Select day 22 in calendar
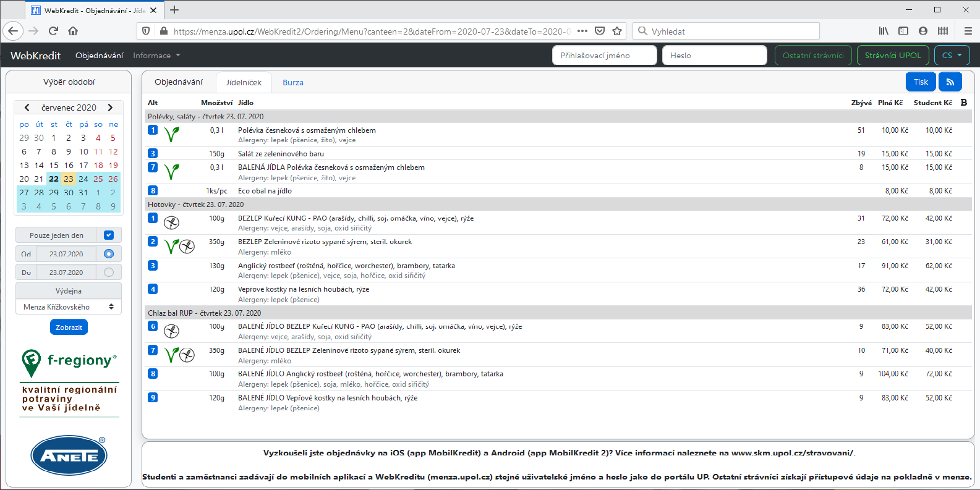The width and height of the screenshot is (980, 490). (x=54, y=179)
